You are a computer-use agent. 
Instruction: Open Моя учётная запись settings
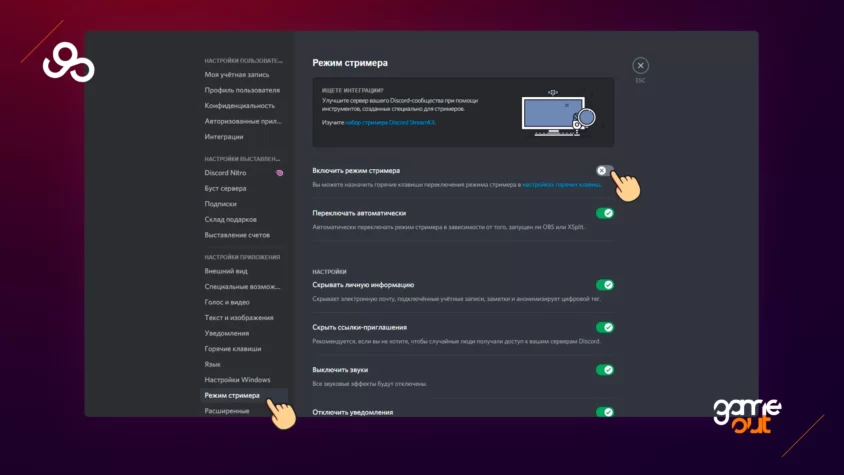pos(237,75)
